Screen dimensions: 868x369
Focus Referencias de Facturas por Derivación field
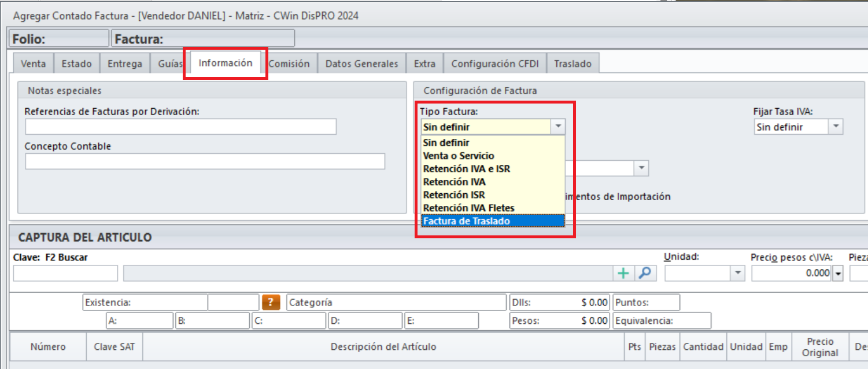180,127
